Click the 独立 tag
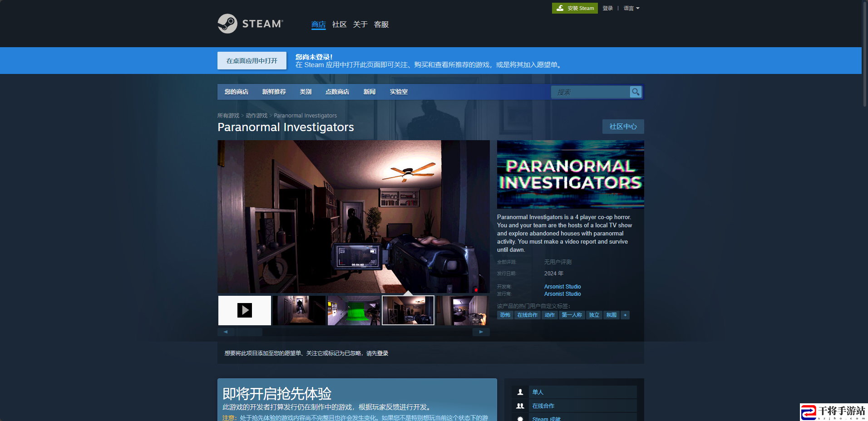 point(594,315)
